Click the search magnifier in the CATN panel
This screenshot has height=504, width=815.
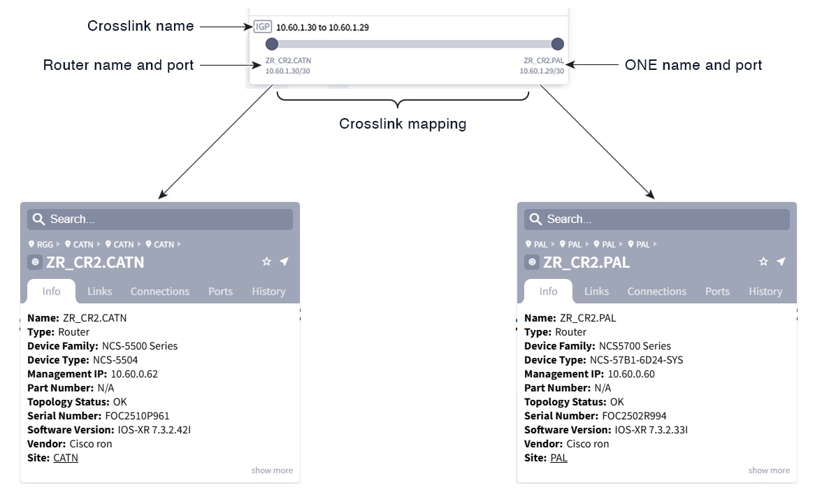pos(38,219)
